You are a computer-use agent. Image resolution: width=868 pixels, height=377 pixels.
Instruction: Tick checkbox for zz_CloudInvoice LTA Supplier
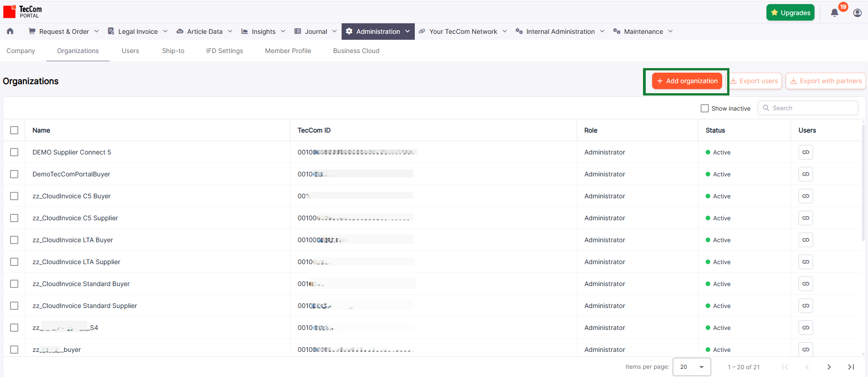tap(14, 262)
